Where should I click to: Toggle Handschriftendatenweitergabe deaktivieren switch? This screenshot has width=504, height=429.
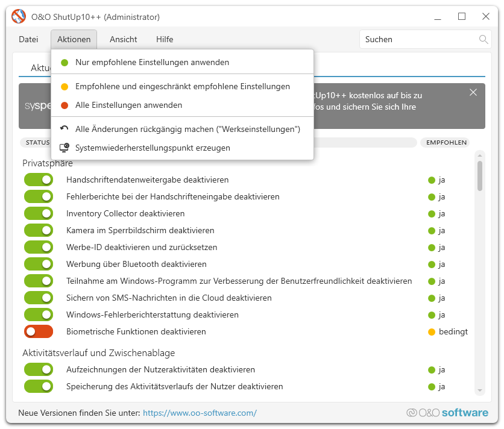click(x=39, y=180)
